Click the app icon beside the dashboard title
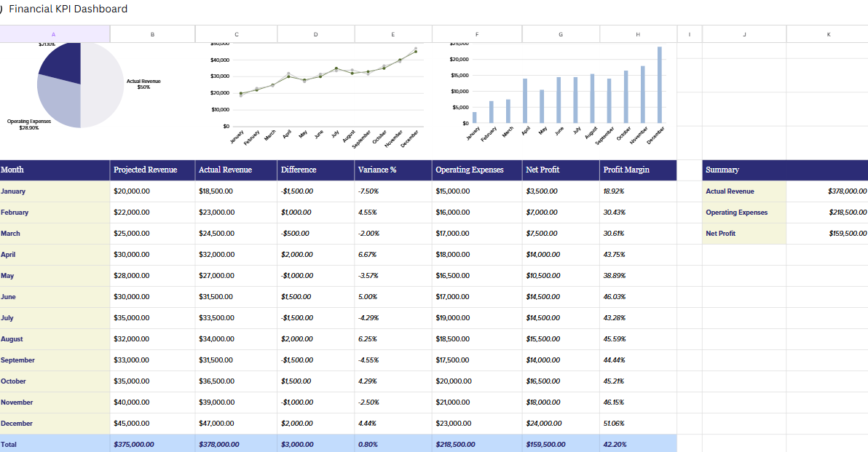Viewport: 868px width, 452px height. [4, 9]
